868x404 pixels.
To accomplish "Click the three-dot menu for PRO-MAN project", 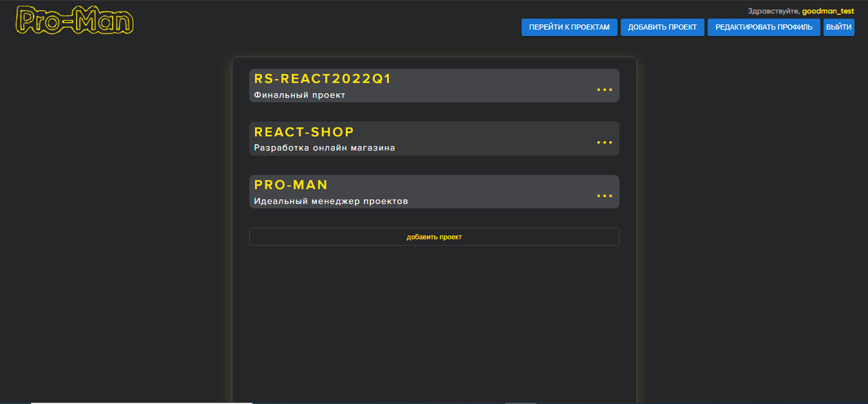I will [604, 195].
